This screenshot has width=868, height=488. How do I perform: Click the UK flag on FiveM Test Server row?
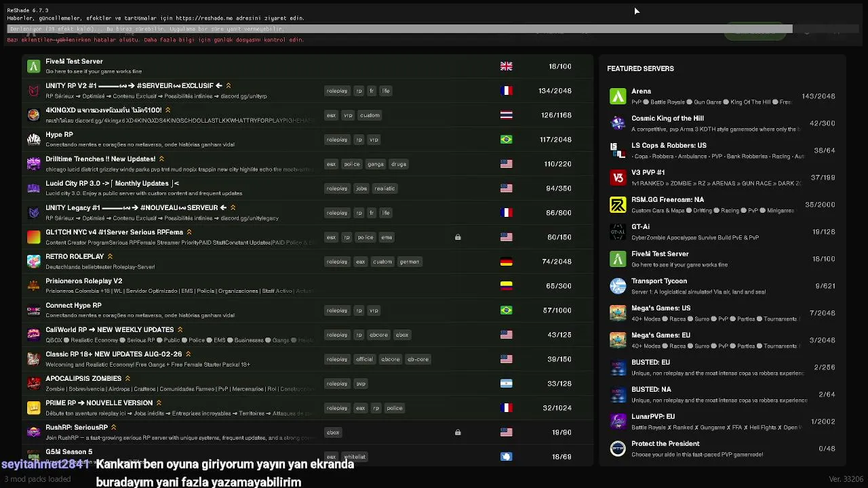click(507, 66)
